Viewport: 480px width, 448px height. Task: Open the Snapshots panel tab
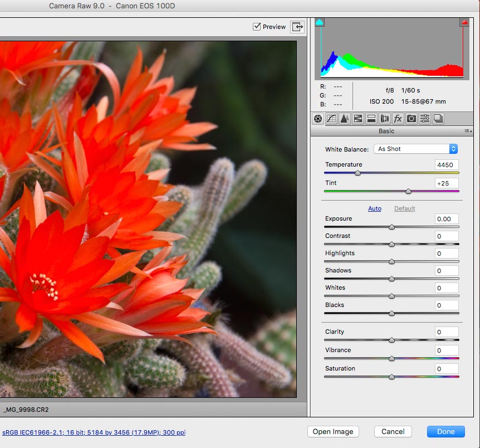tap(438, 119)
